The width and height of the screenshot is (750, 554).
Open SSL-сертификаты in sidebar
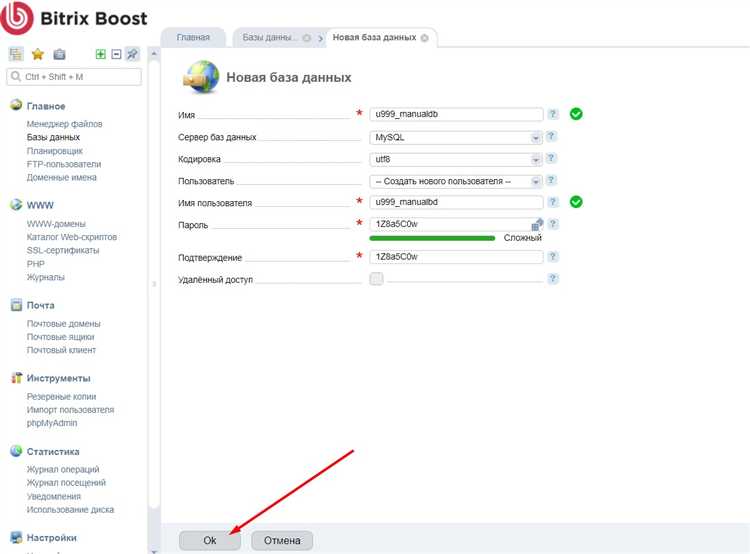click(x=63, y=250)
